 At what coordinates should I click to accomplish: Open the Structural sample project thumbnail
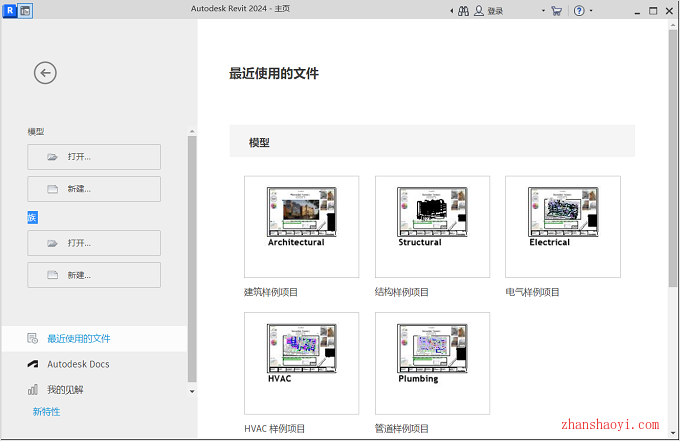pos(432,227)
